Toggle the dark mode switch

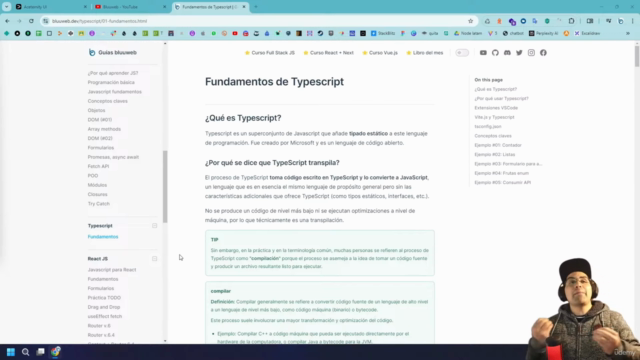pyautogui.click(x=462, y=53)
